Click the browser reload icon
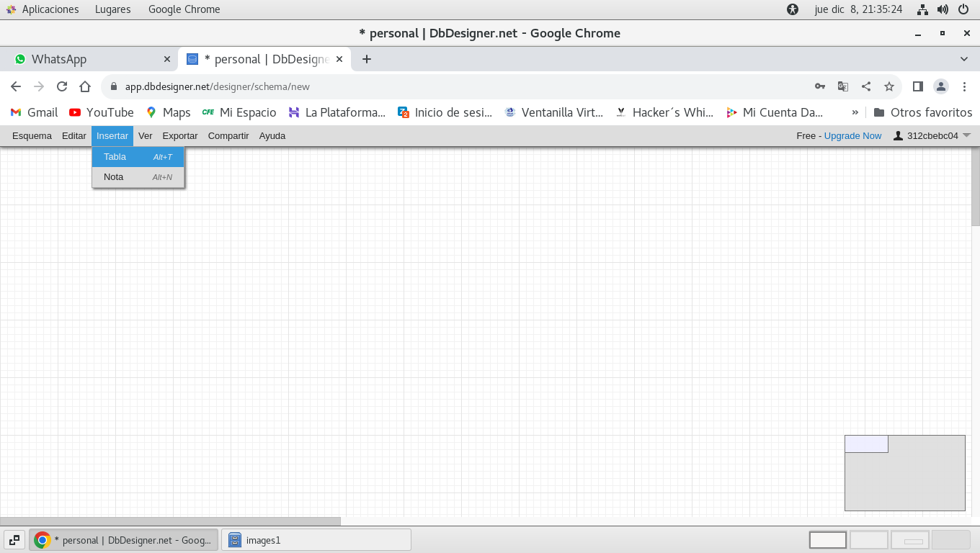Screen dimensions: 980x553 (x=62, y=86)
